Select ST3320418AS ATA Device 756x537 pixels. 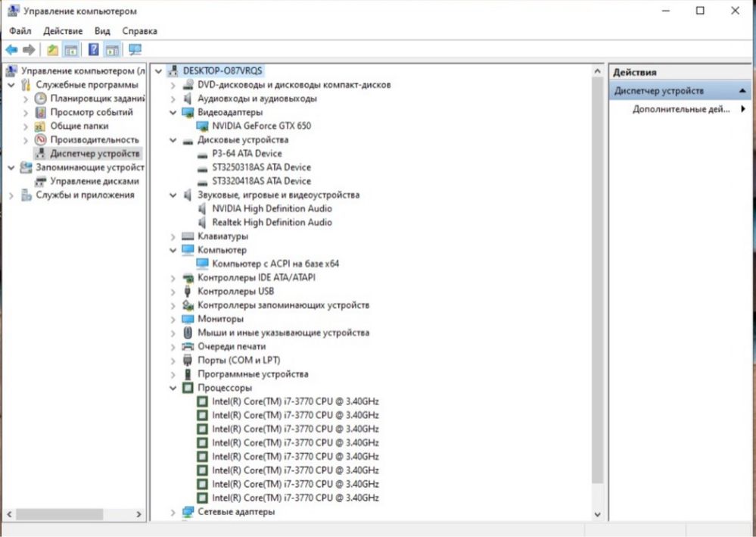[261, 182]
